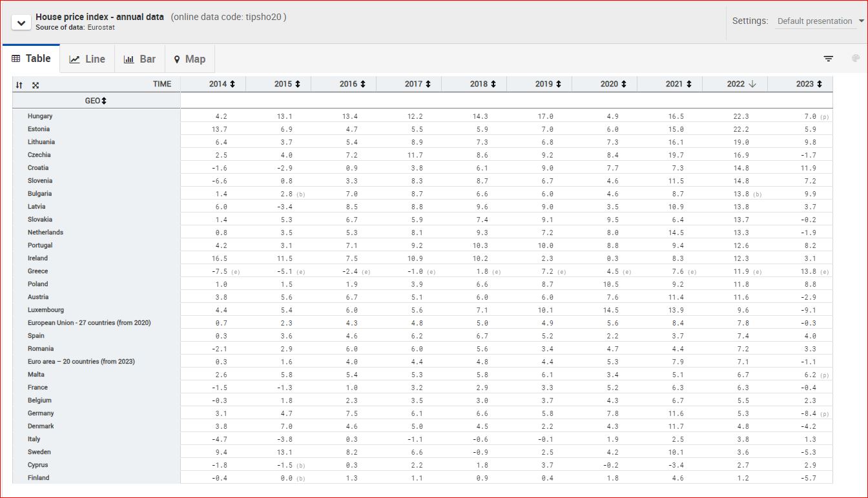The image size is (868, 498).
Task: Open the Default presentation dropdown
Action: [x=814, y=21]
